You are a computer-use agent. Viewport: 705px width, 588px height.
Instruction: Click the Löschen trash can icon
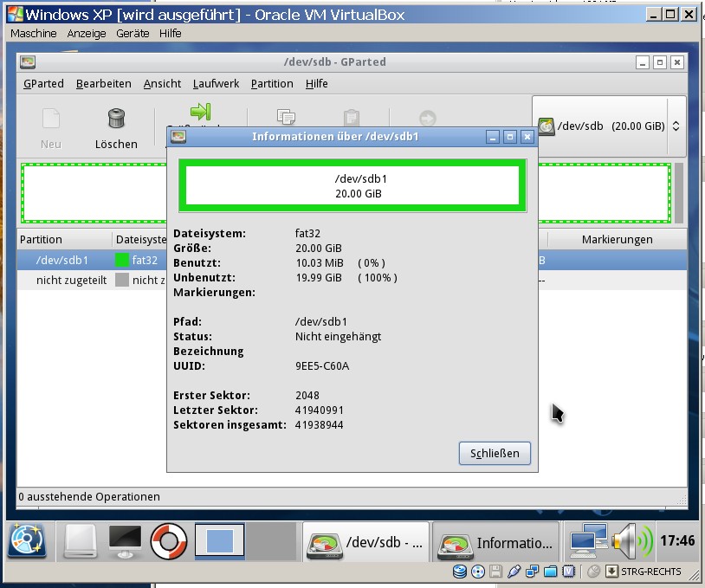coord(116,119)
